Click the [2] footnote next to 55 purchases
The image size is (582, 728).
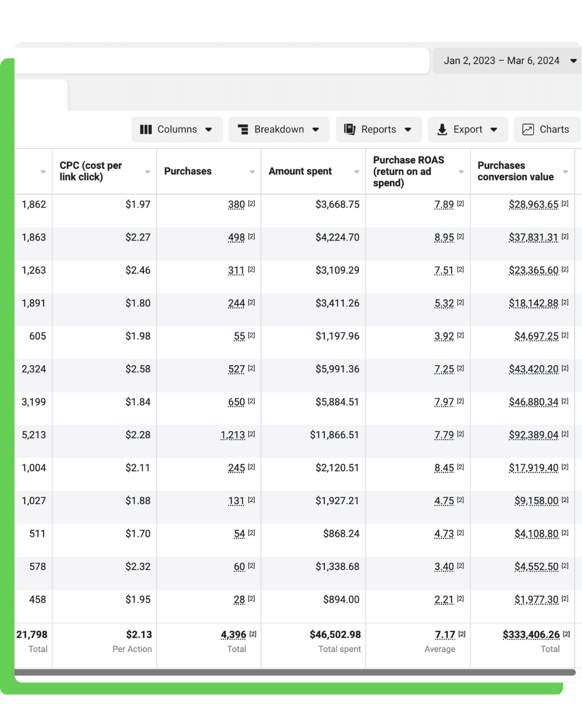(x=251, y=335)
